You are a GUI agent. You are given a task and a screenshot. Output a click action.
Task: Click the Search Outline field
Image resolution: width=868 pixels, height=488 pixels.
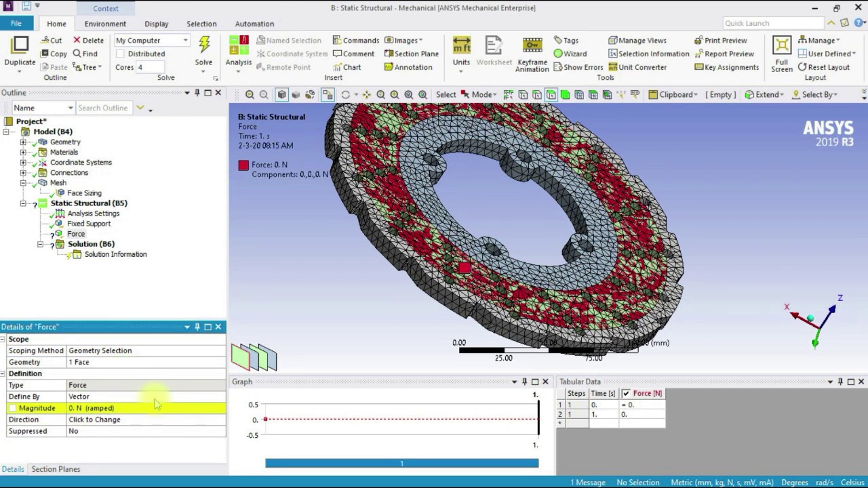pos(104,108)
